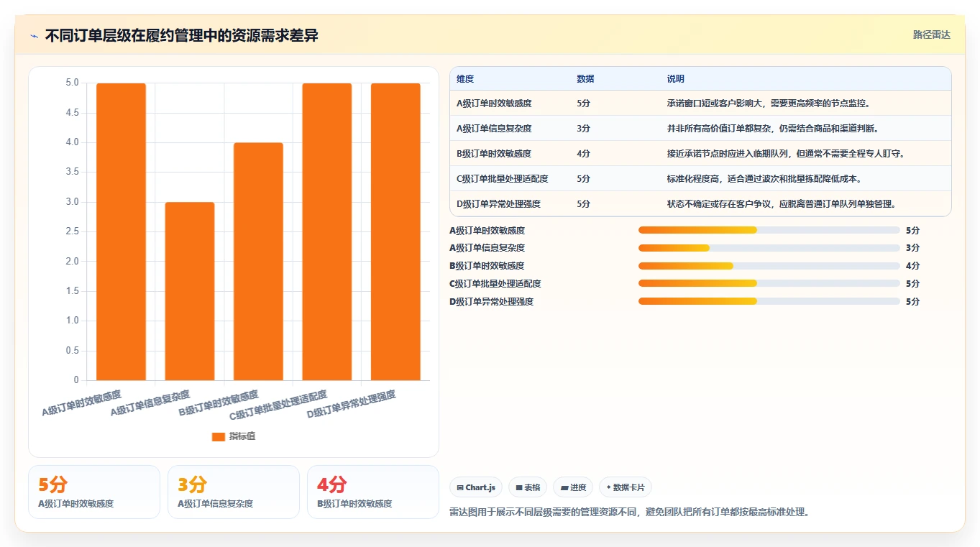Click the D级订单异常处理强度 x-axis label
Screen dimensions: 980x547
click(x=352, y=405)
